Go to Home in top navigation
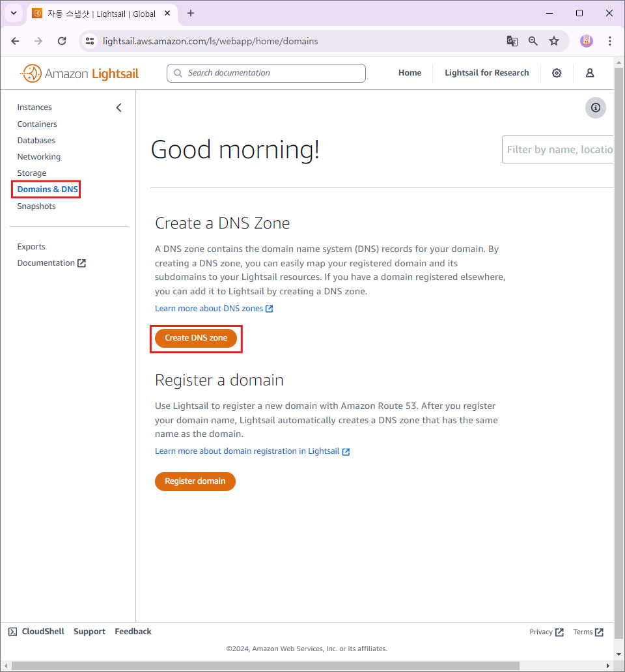Viewport: 625px width, 672px height. point(410,73)
